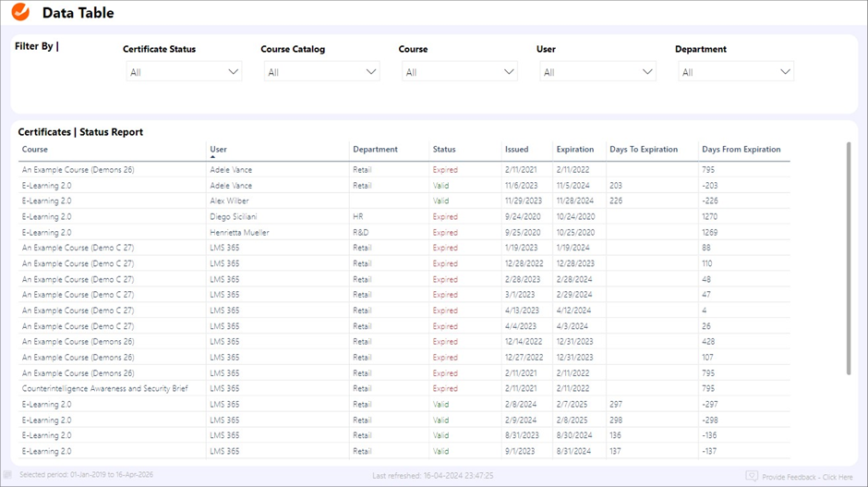Expand the Course Catalog filter dropdown
Image resolution: width=868 pixels, height=487 pixels.
321,72
